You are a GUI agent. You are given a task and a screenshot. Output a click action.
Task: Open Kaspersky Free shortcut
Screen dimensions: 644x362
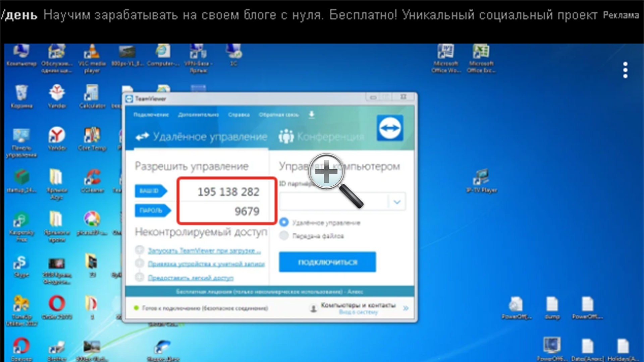tap(21, 226)
